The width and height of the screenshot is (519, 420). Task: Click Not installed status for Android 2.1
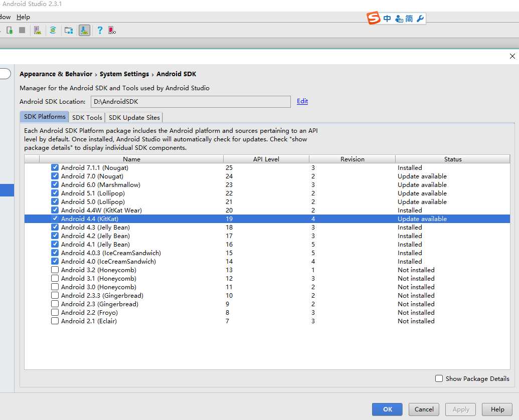click(x=416, y=321)
